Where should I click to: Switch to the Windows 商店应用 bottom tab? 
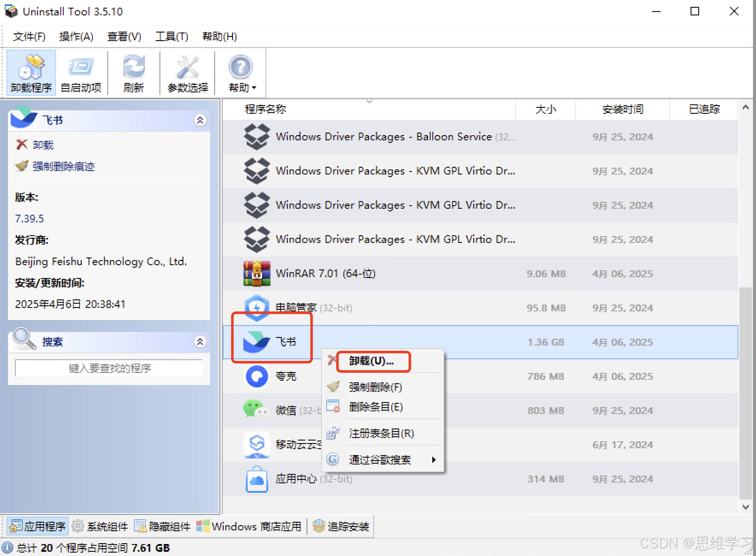pos(249,526)
